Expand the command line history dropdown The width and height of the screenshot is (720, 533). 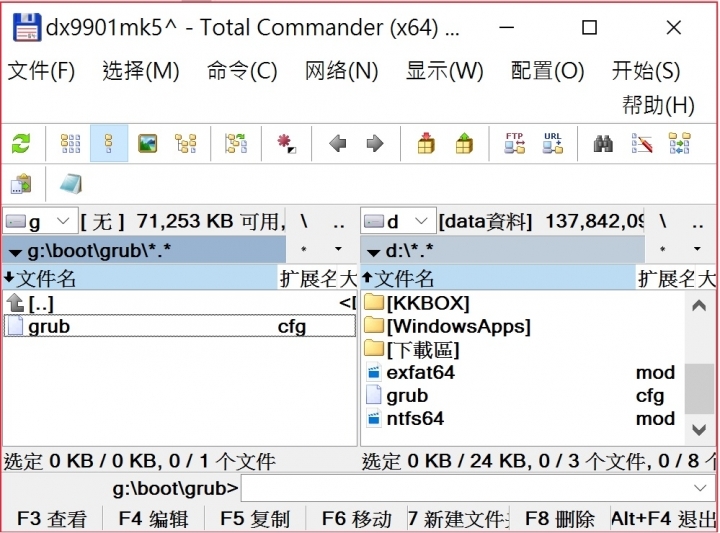[700, 488]
